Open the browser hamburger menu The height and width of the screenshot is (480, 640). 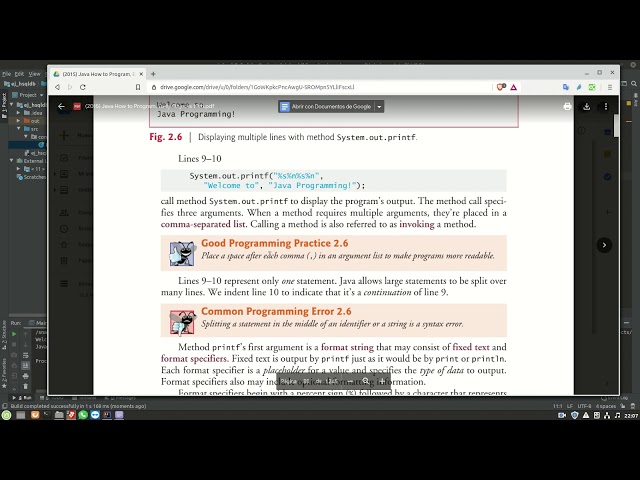pyautogui.click(x=610, y=87)
